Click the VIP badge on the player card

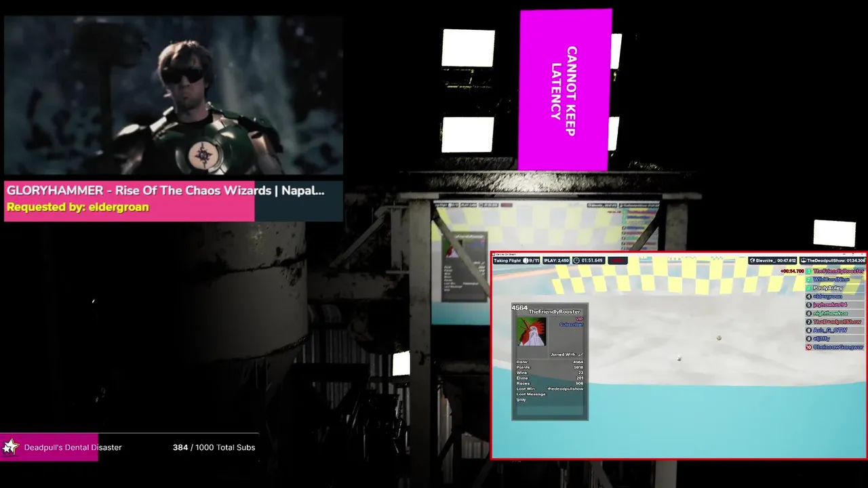(x=580, y=319)
